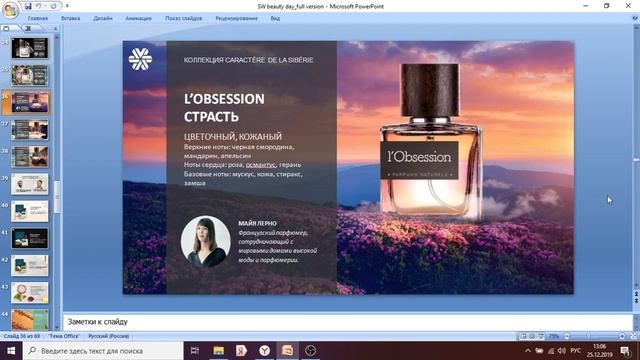Screen dimensions: 640x360
Task: Click the zoom slider handle
Action: tap(588, 336)
